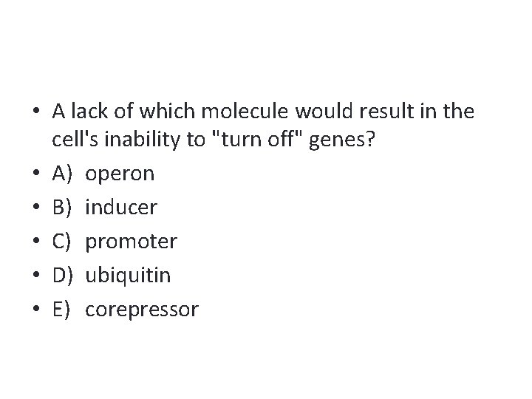Select answer E) corepressor
The height and width of the screenshot is (399, 532).
[x=142, y=310]
